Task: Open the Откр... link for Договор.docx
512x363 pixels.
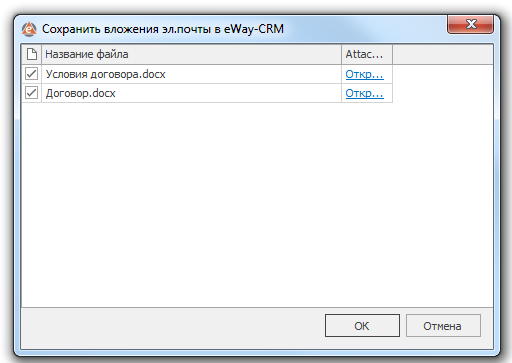Action: pos(364,93)
